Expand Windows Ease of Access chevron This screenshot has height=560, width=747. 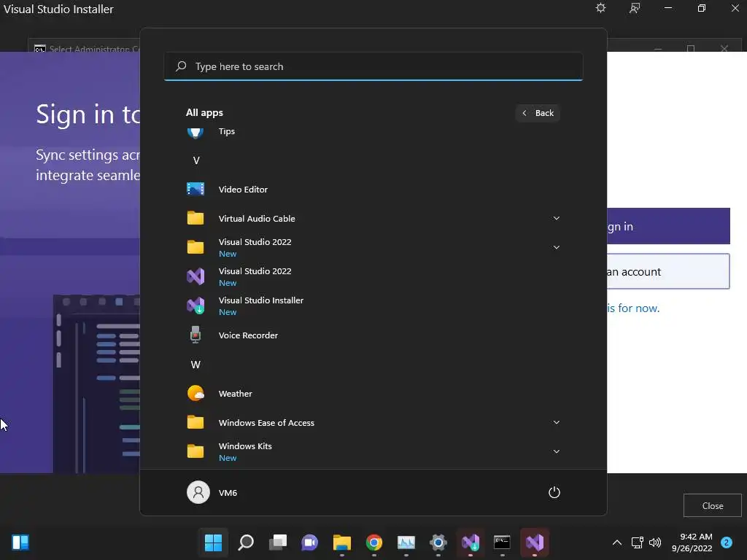pyautogui.click(x=556, y=422)
